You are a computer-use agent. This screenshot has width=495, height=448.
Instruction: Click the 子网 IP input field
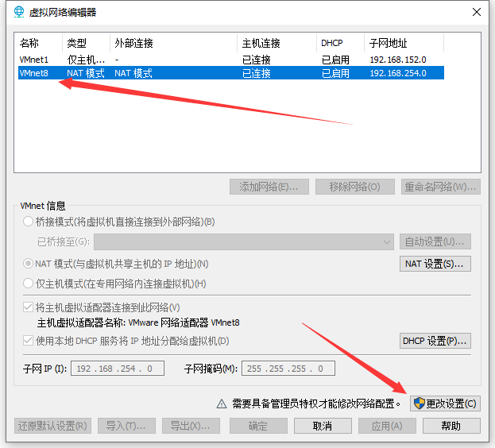(118, 369)
